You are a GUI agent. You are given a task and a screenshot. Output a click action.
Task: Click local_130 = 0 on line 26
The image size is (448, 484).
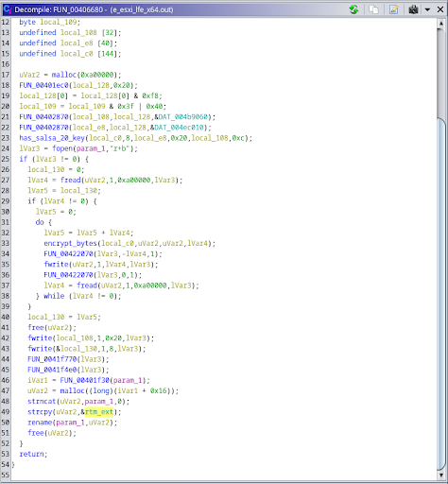pyautogui.click(x=56, y=169)
